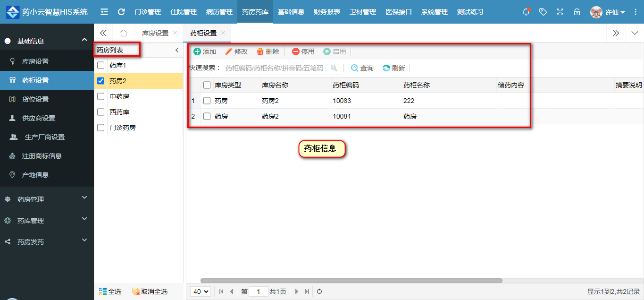Image resolution: width=644 pixels, height=300 pixels.
Task: Open 注册商标信息 in sidebar
Action: [47, 156]
